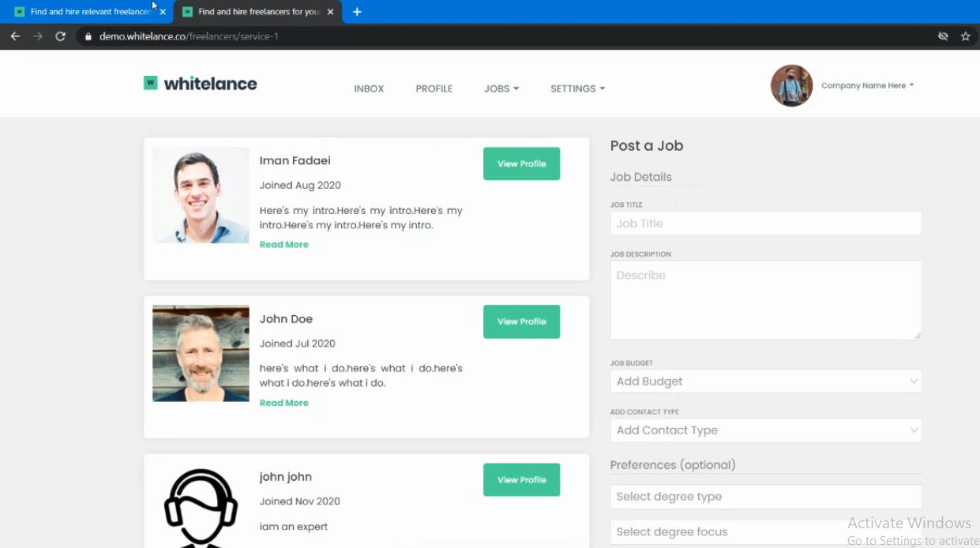
Task: Go to the PROFILE page
Action: (x=434, y=88)
